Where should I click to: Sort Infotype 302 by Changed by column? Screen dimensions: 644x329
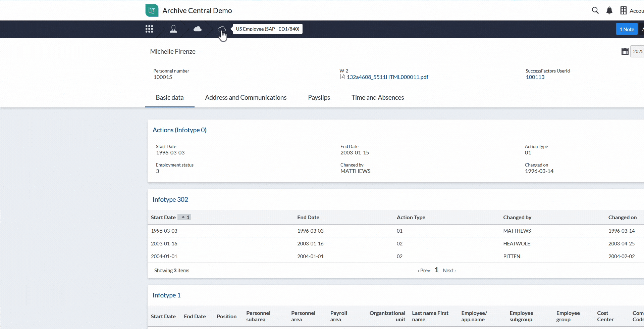(x=517, y=217)
